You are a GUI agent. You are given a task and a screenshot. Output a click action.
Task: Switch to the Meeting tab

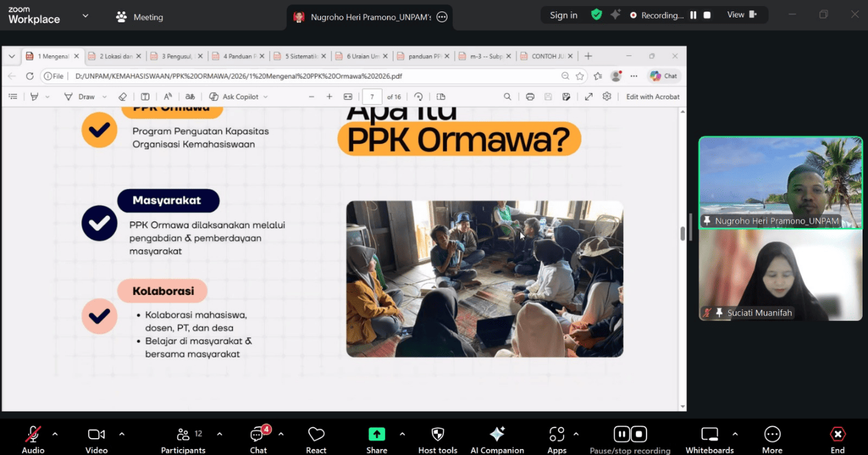pos(140,17)
